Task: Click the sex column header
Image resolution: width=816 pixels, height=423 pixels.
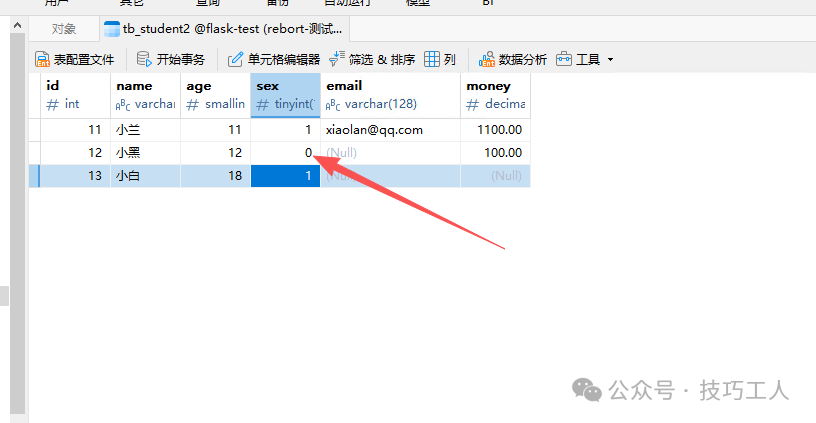Action: [285, 95]
